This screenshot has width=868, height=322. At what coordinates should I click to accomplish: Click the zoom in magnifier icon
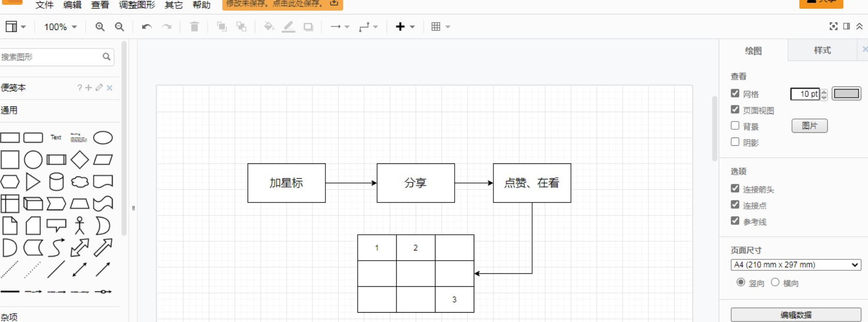100,27
